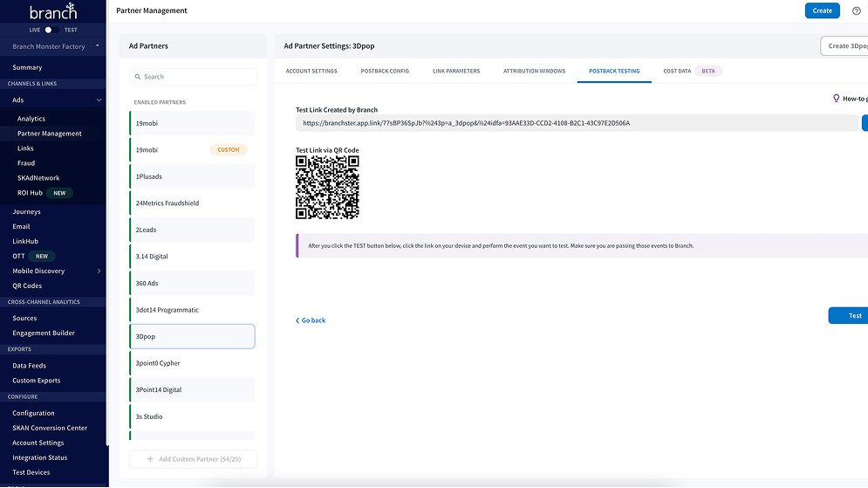Click the blue button beside the test link field
This screenshot has width=868, height=488.
pyautogui.click(x=865, y=123)
